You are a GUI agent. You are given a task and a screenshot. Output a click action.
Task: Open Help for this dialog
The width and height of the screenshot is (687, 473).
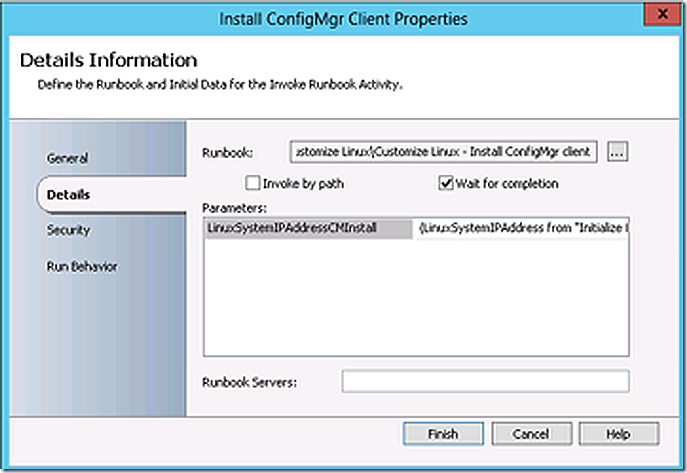619,434
